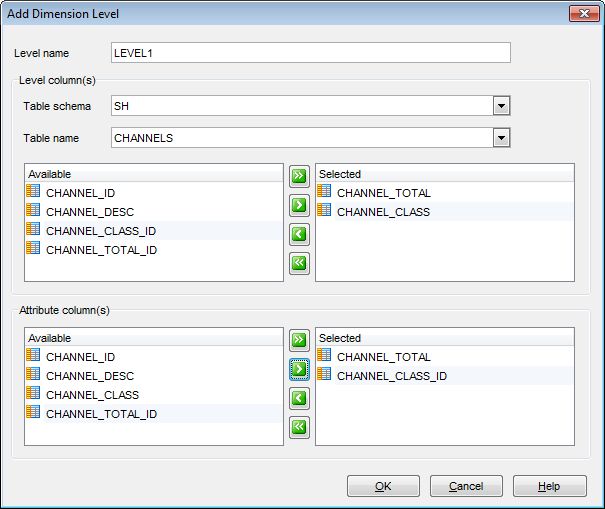Select CHANNEL_CLASS_ID in level Available list
The height and width of the screenshot is (509, 605).
(x=100, y=231)
